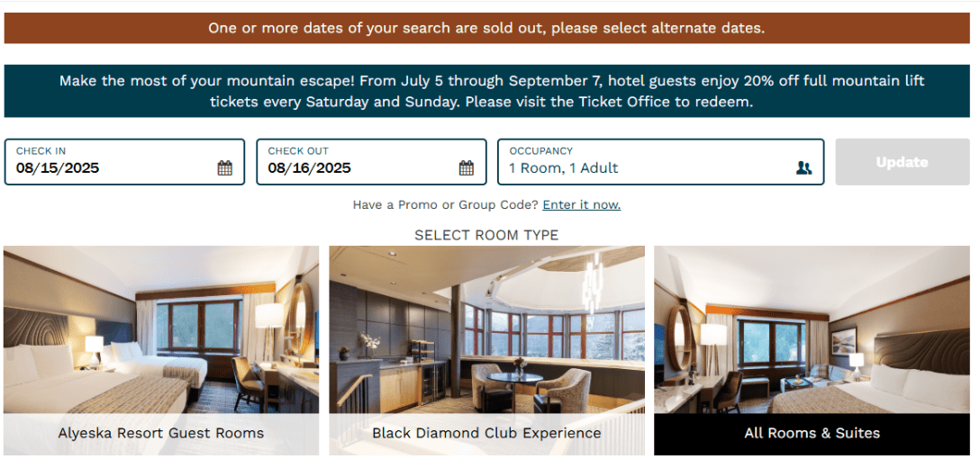This screenshot has height=468, width=980.
Task: Click the check-in date 08/15/2025
Action: coord(58,168)
